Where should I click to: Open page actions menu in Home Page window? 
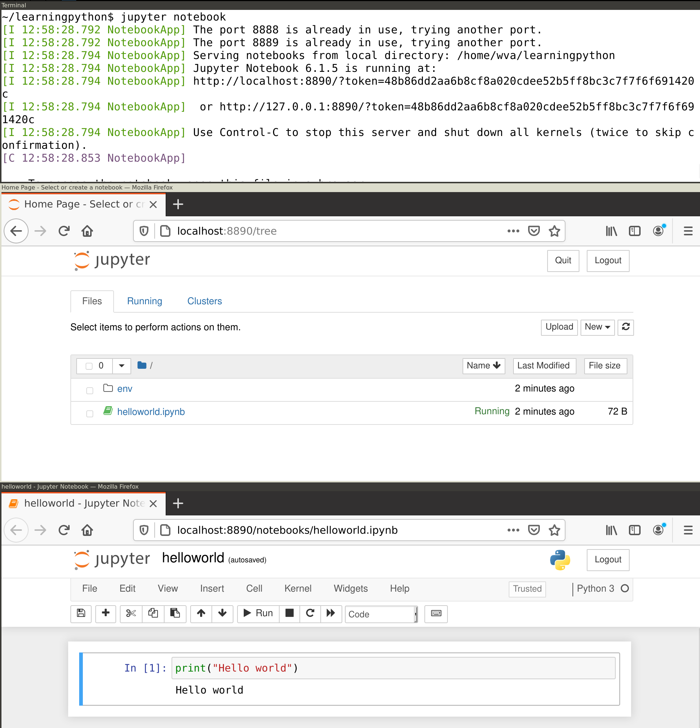513,231
